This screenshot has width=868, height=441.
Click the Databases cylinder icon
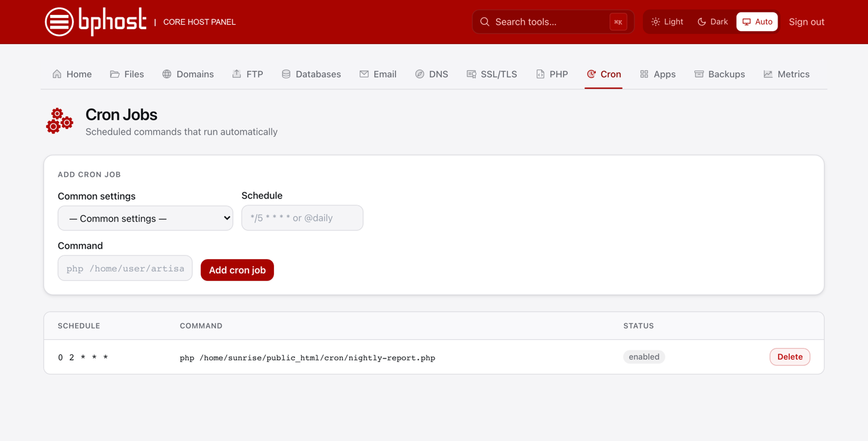286,74
